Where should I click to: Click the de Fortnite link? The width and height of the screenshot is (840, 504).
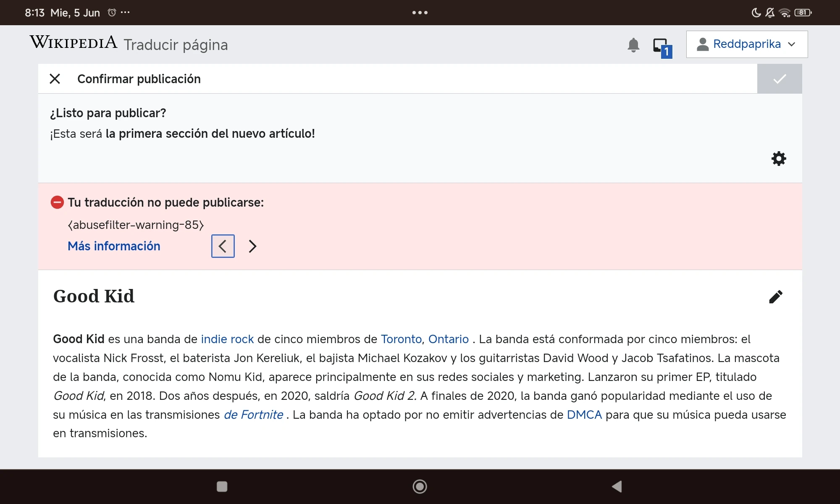click(253, 415)
